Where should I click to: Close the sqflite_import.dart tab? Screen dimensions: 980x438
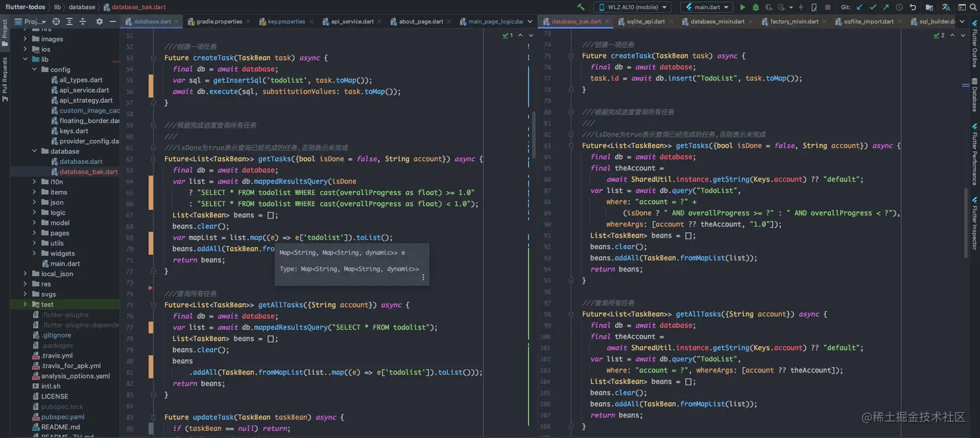900,21
